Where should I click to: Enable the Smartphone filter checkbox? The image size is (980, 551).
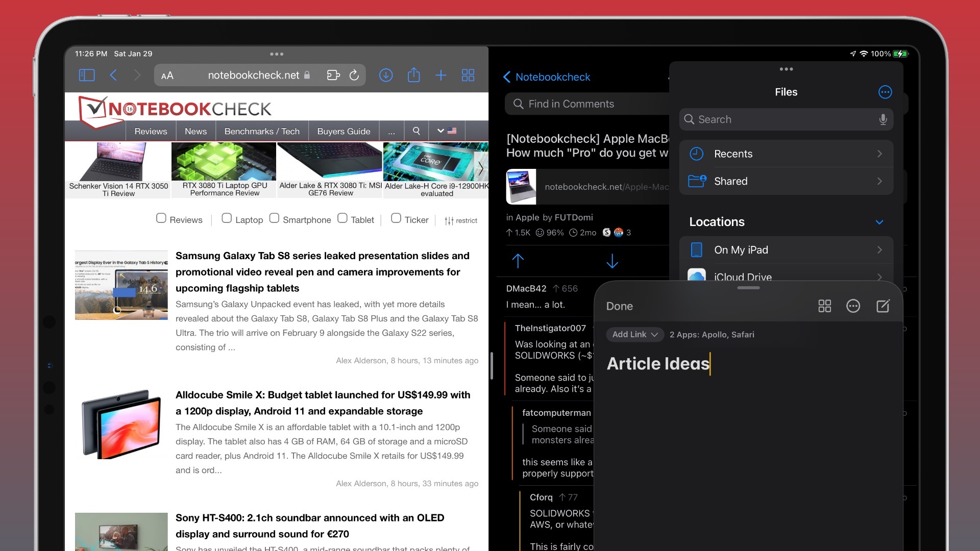274,218
